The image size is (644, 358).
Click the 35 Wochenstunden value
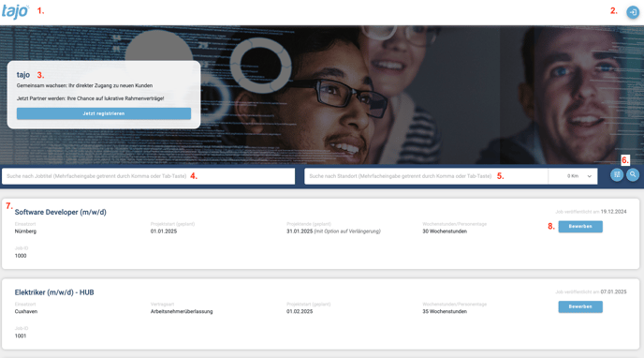click(x=445, y=311)
